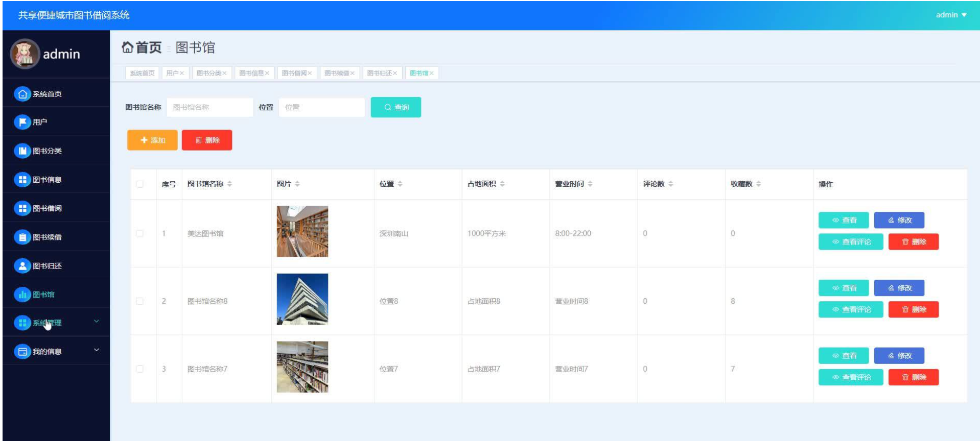Image resolution: width=980 pixels, height=441 pixels.
Task: Sort by 位置 column sort arrows
Action: [400, 184]
